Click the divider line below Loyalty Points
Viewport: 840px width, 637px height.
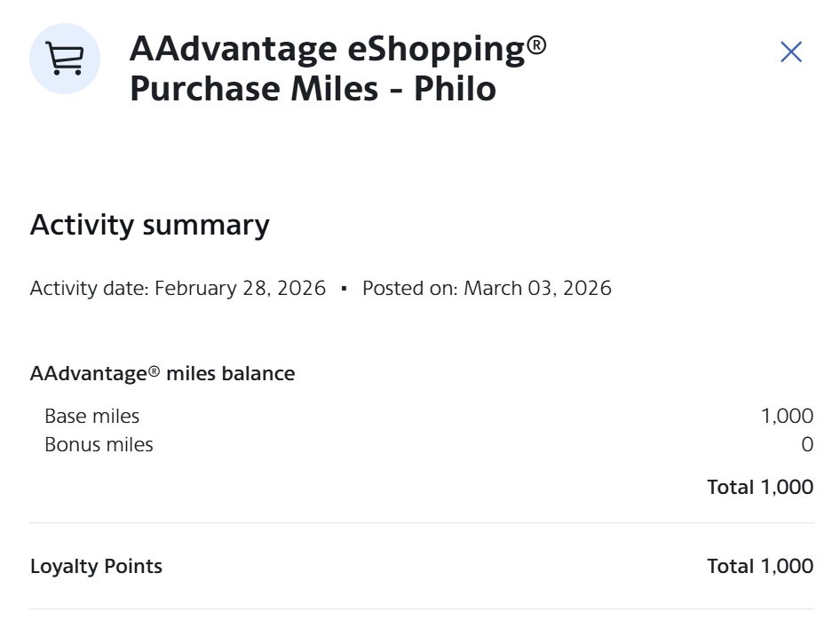tap(421, 609)
